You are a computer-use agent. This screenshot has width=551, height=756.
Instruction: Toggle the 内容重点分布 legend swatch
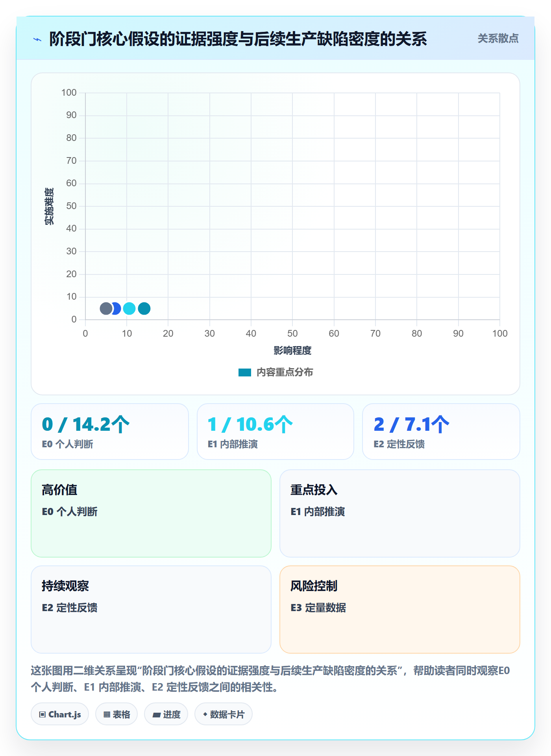click(244, 372)
